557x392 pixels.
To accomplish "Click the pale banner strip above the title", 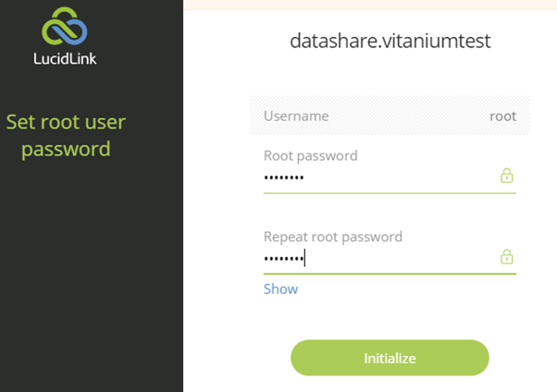I will click(370, 5).
